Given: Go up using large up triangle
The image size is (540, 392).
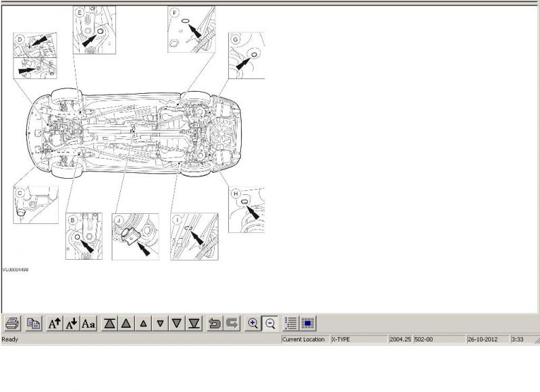Looking at the screenshot, I should [126, 324].
